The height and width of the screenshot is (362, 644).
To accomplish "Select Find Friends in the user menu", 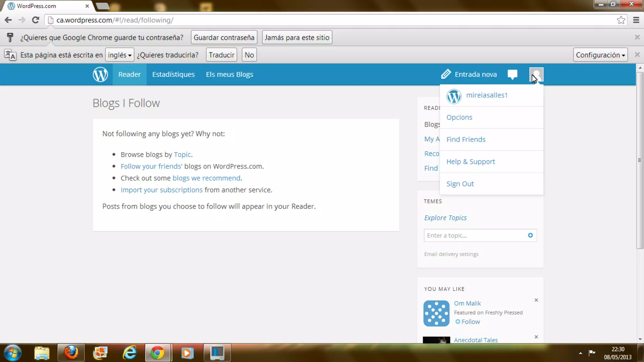I will (x=491, y=139).
